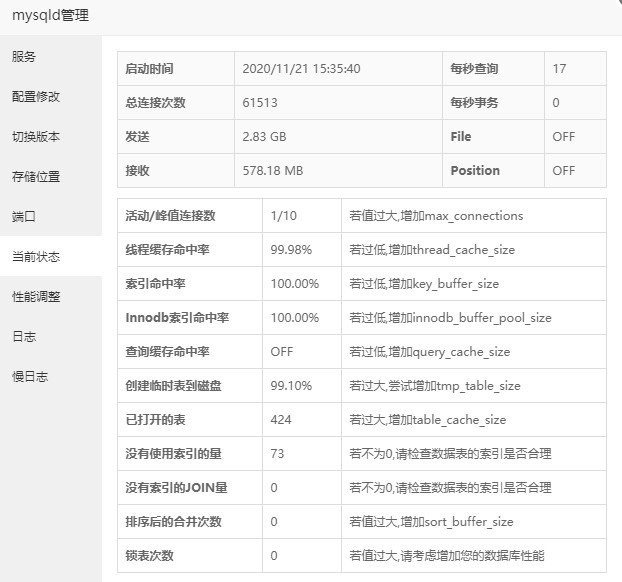Viewport: 622px width, 582px height.
Task: Click the max_connections hint text
Action: click(x=436, y=216)
